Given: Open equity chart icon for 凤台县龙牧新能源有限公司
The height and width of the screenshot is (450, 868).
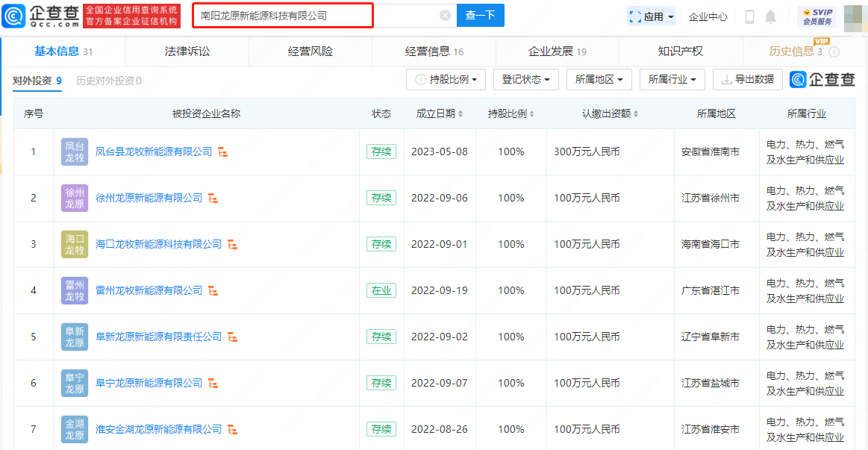Looking at the screenshot, I should click(x=223, y=151).
